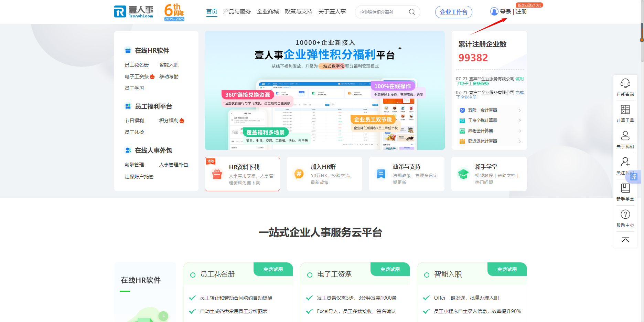Click the 在线HR软件 gift icon
This screenshot has width=644, height=322.
tap(128, 51)
